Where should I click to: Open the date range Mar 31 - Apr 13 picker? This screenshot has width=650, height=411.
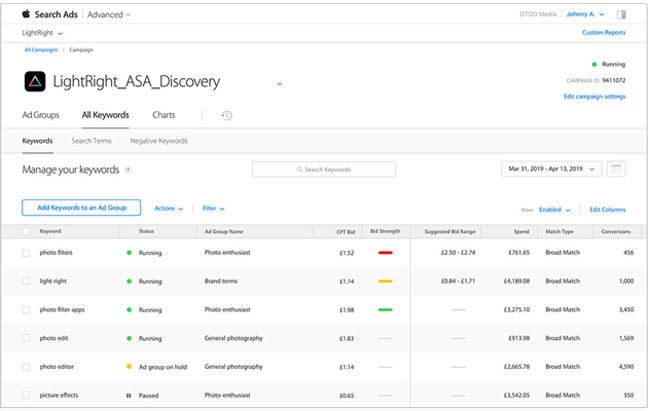551,169
